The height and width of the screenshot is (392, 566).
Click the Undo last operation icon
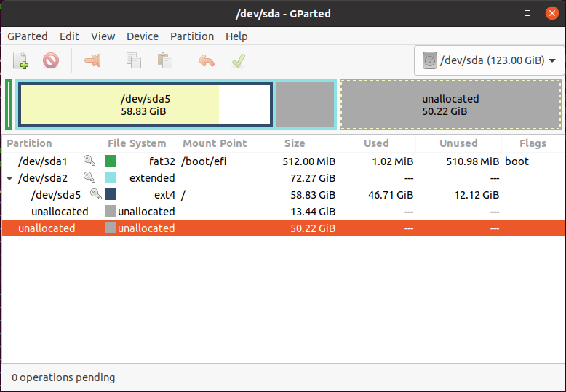[207, 60]
